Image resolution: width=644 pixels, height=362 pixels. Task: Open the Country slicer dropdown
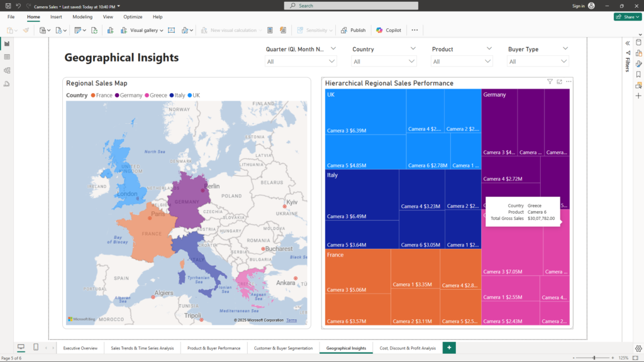click(x=411, y=61)
